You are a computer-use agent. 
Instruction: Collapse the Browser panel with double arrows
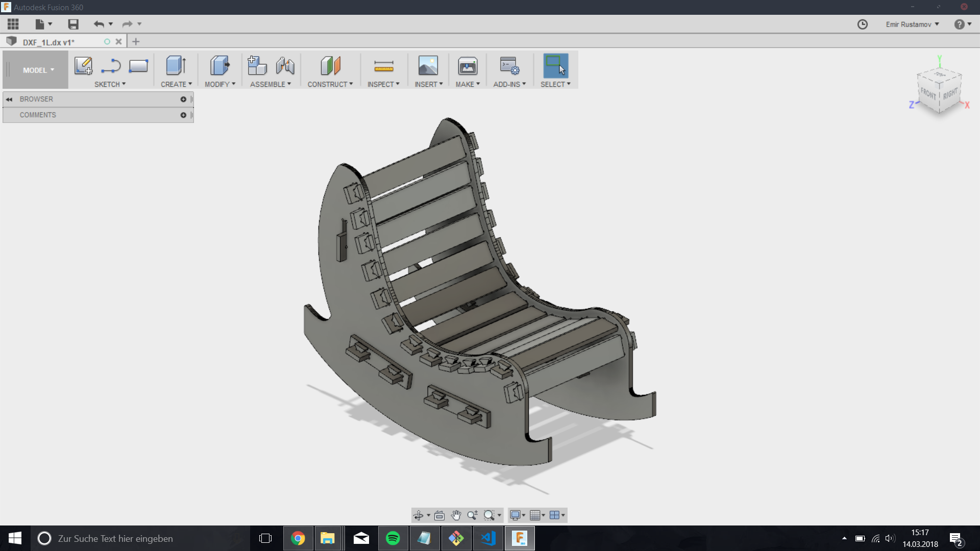coord(9,99)
